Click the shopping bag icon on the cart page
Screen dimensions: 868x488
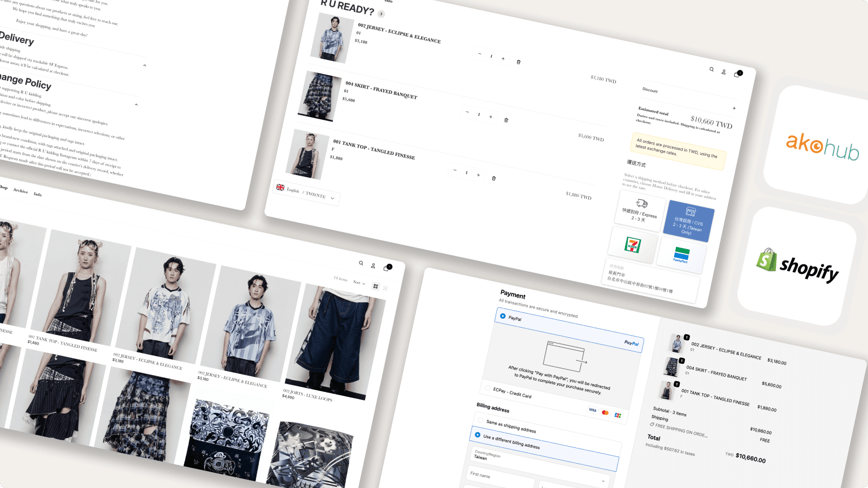pyautogui.click(x=737, y=74)
